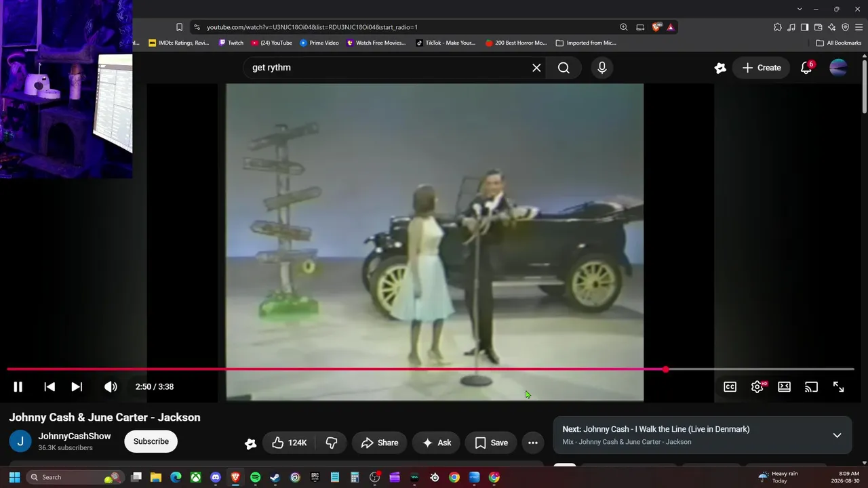Viewport: 868px width, 488px height.
Task: Expand the All Bookmarks folder
Action: (839, 43)
